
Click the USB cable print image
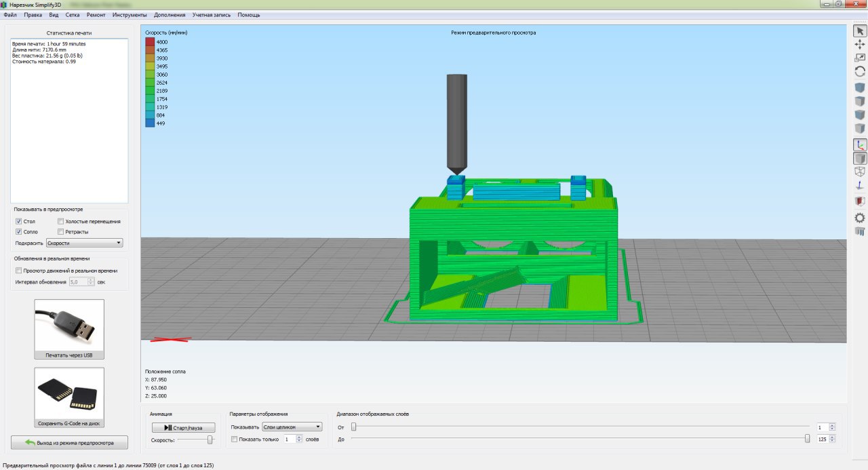69,325
